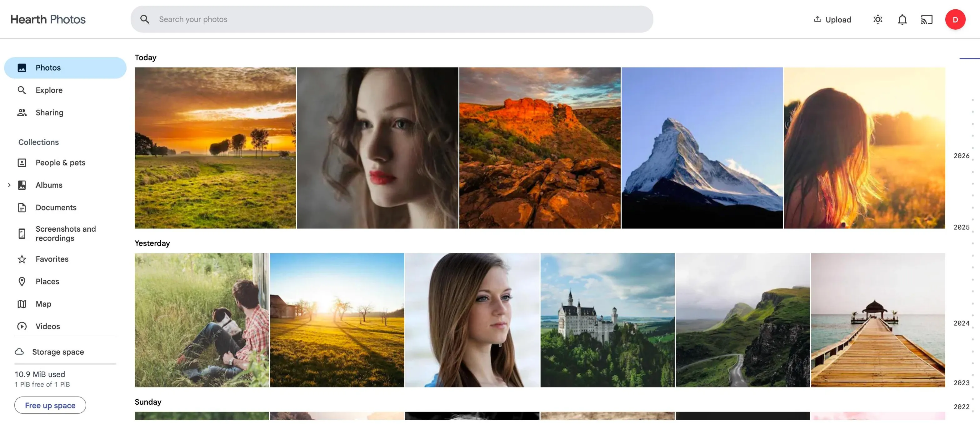Image resolution: width=980 pixels, height=424 pixels.
Task: Jump to 2024 on timeline
Action: tap(961, 323)
